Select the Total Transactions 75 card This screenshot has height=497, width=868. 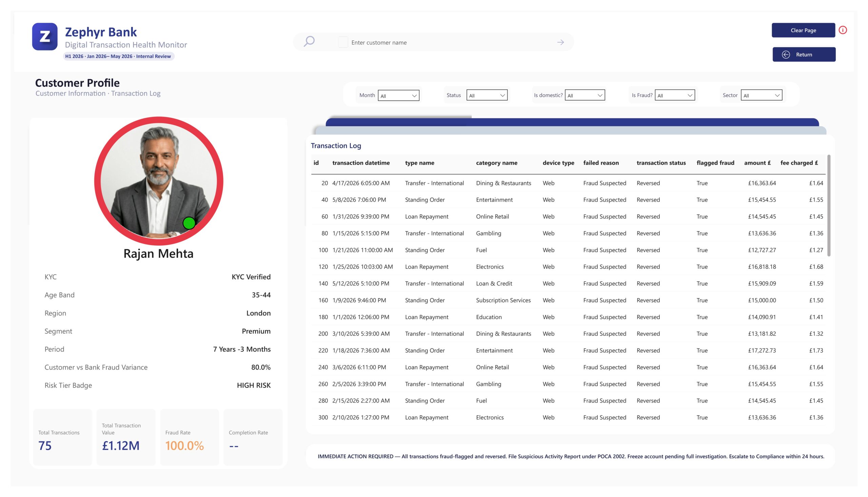click(62, 437)
